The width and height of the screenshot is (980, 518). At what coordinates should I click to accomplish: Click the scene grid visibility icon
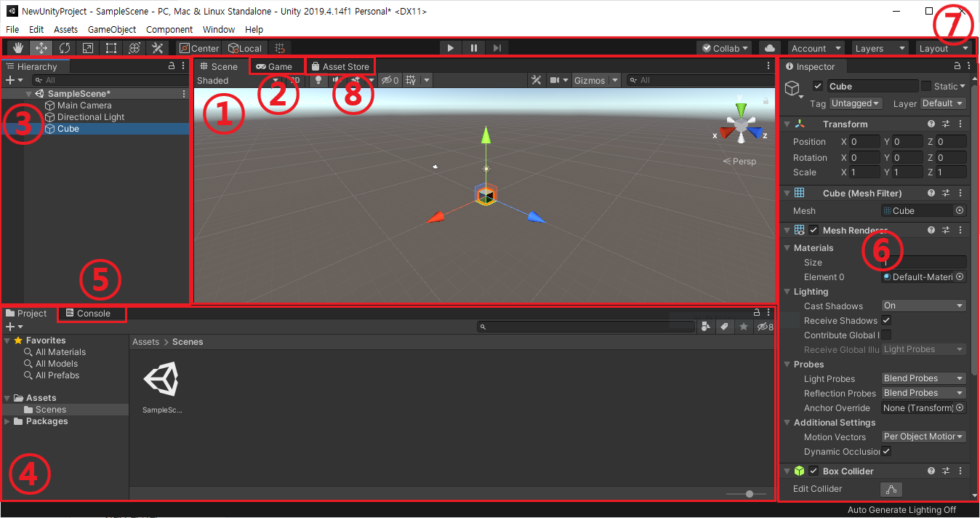(x=411, y=80)
